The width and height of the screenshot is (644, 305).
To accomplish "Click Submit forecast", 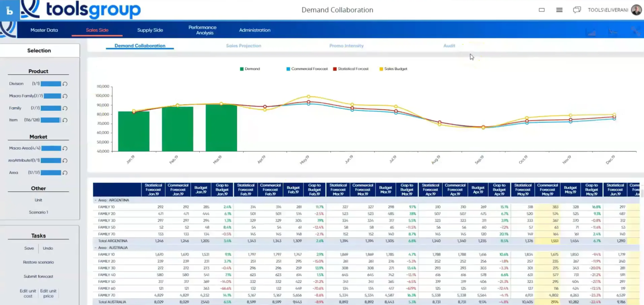I will pos(38,276).
